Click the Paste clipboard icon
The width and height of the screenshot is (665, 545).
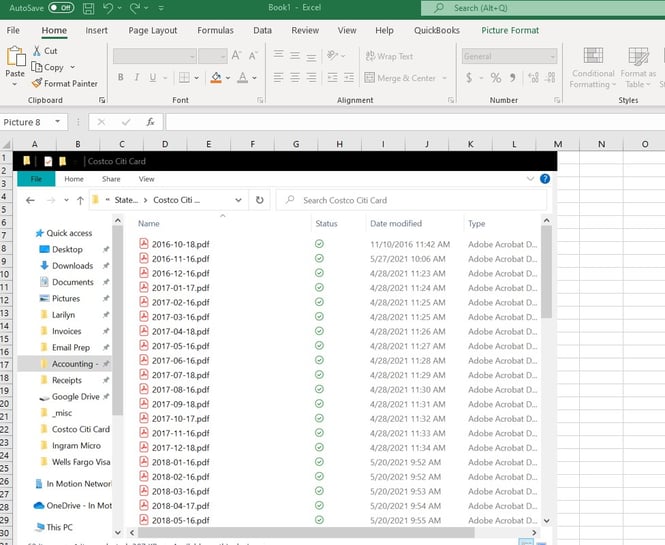[16, 56]
